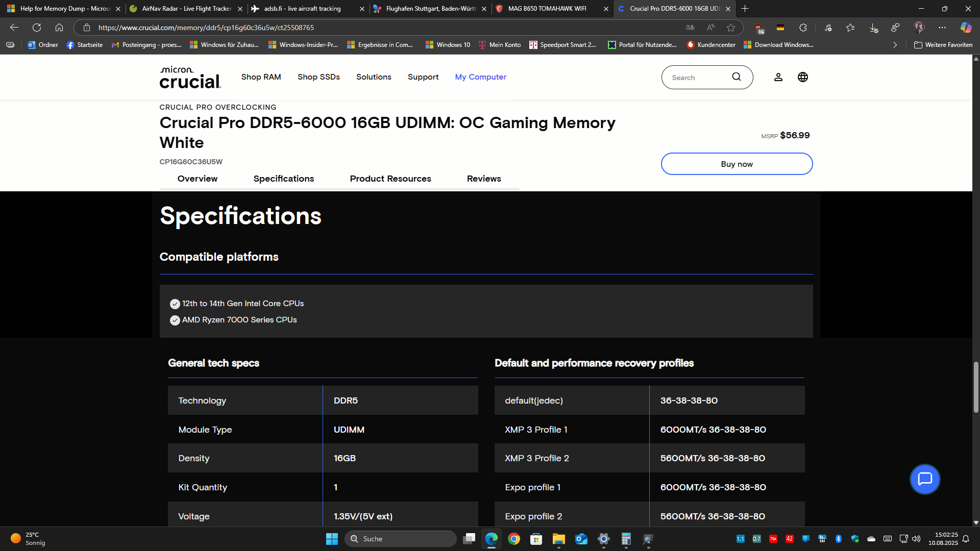Open a new browser tab
The width and height of the screenshot is (980, 551).
point(745,9)
